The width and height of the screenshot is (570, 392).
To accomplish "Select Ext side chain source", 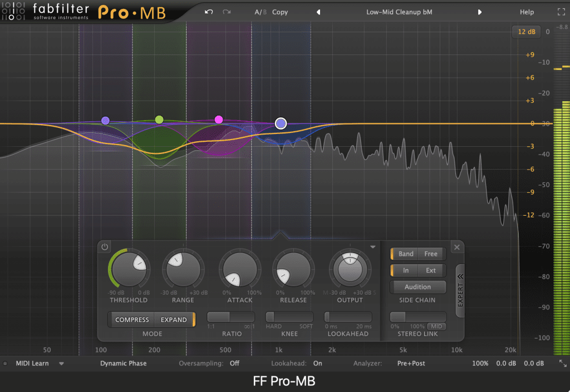I will (431, 270).
